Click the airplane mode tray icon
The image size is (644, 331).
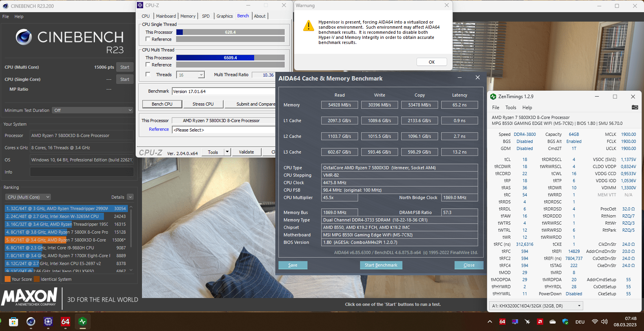tap(528, 322)
